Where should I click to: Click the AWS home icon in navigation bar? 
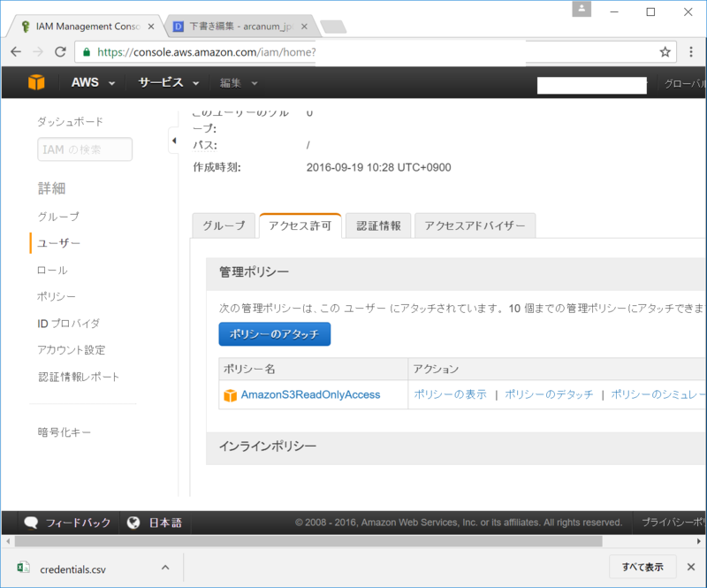tap(35, 81)
